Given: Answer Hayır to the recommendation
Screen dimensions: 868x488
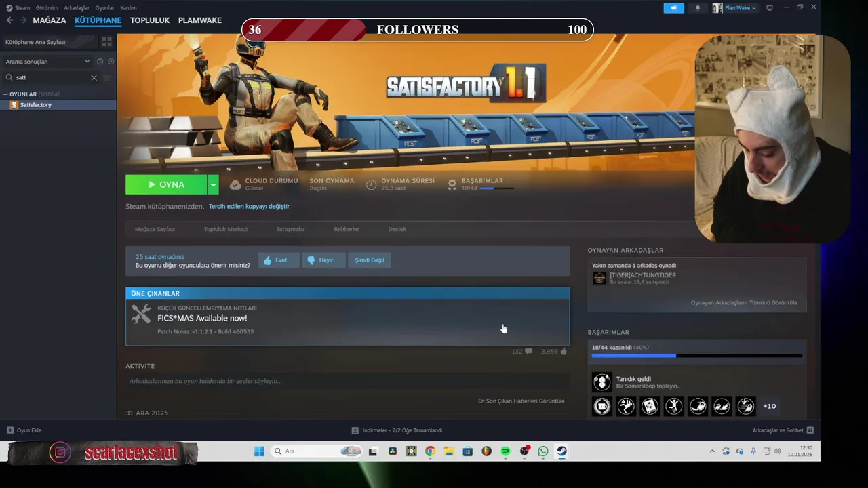Looking at the screenshot, I should (323, 260).
